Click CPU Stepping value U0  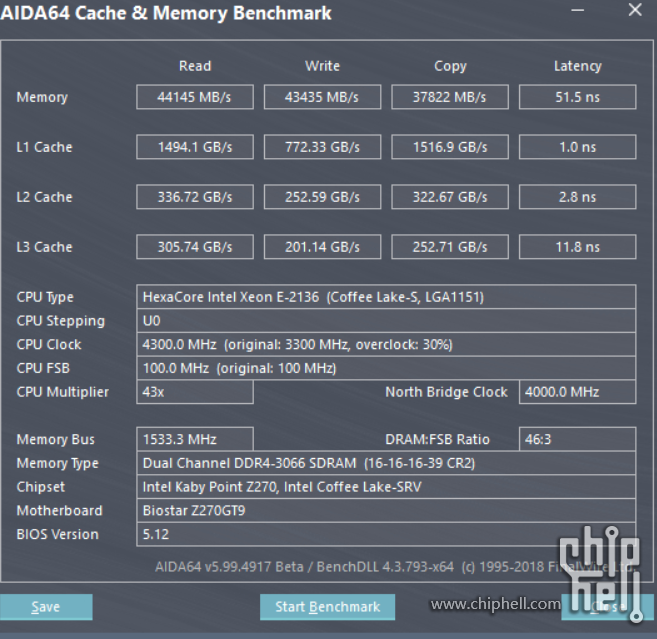[386, 321]
